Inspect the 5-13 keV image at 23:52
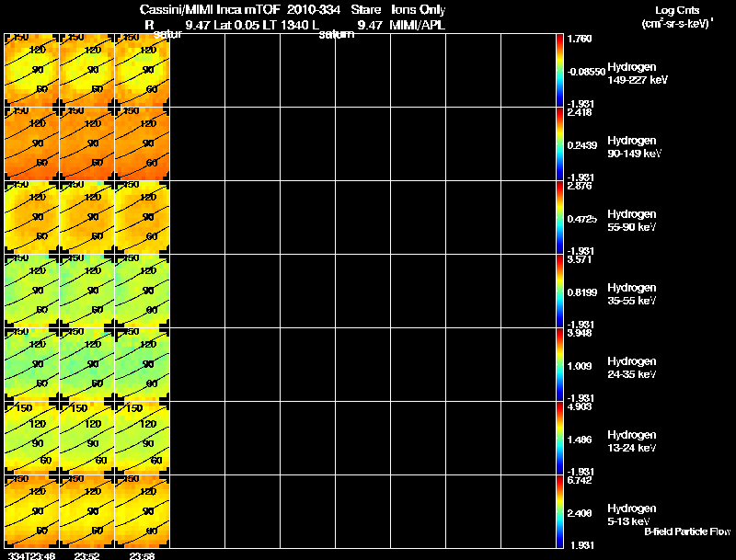This screenshot has width=736, height=560. pyautogui.click(x=86, y=511)
